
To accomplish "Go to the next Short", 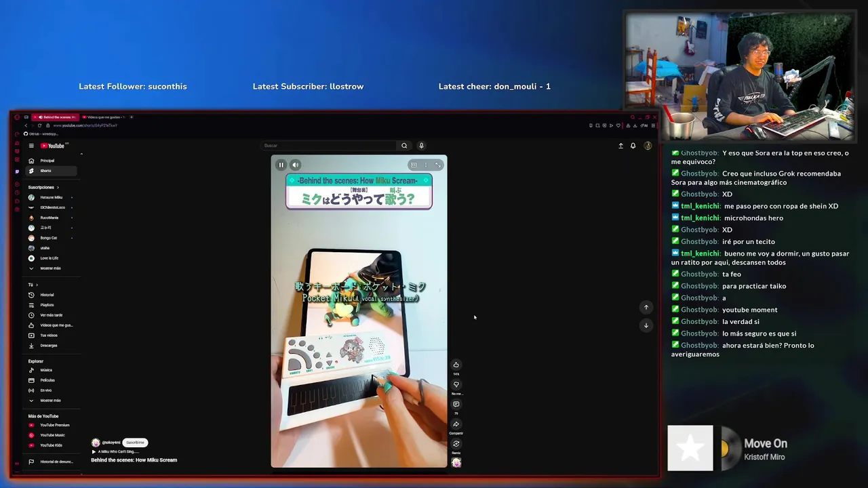I will (646, 325).
